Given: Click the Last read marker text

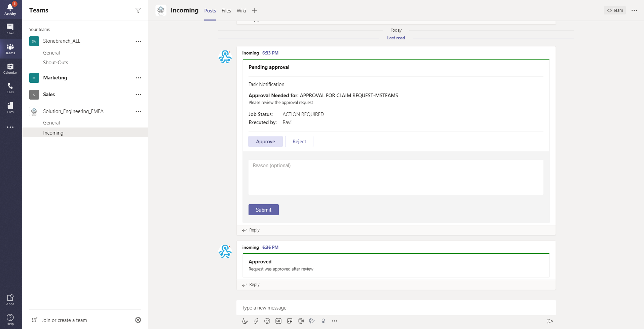Looking at the screenshot, I should click(x=396, y=38).
